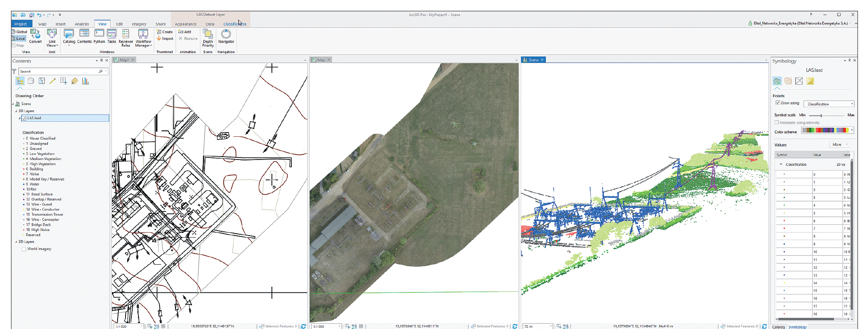Activate the Scene view tab
This screenshot has height=329, width=868.
[x=533, y=60]
